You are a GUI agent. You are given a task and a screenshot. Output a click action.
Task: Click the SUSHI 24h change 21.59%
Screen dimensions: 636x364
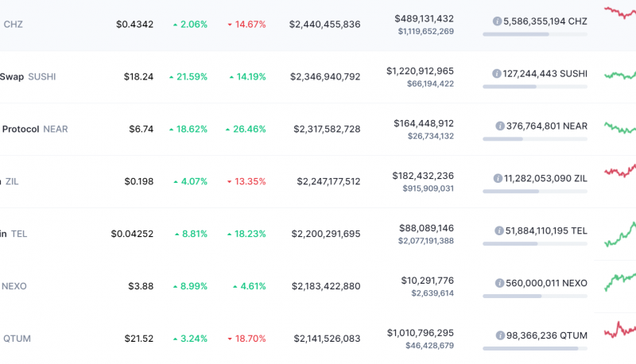pyautogui.click(x=188, y=76)
